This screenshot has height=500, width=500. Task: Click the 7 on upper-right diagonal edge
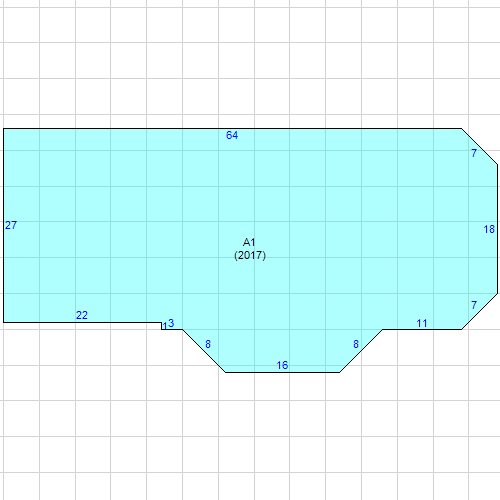474,153
